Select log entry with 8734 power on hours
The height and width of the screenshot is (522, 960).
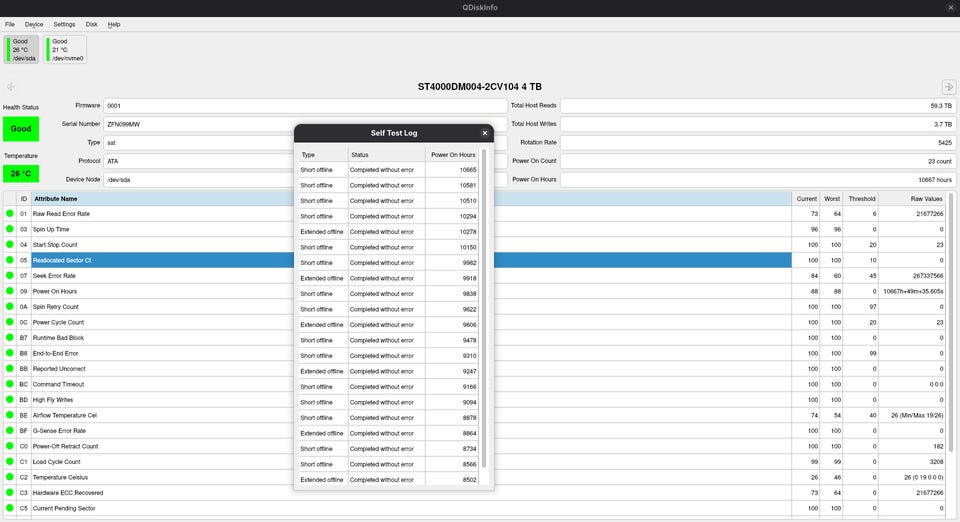click(x=388, y=449)
